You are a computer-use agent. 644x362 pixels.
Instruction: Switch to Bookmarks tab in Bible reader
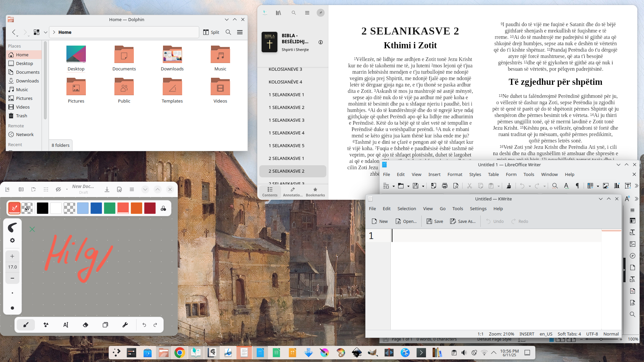[x=315, y=192]
